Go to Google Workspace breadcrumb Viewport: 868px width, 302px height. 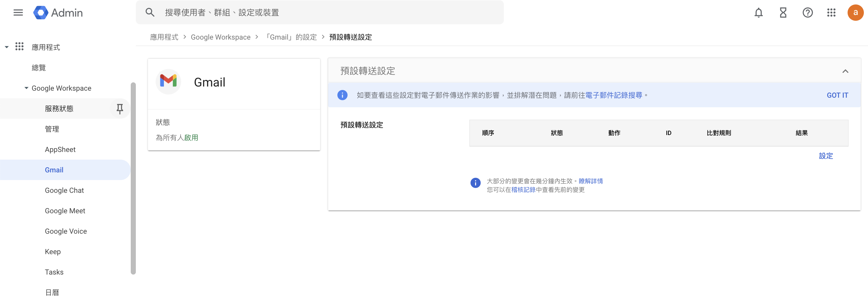pos(221,37)
